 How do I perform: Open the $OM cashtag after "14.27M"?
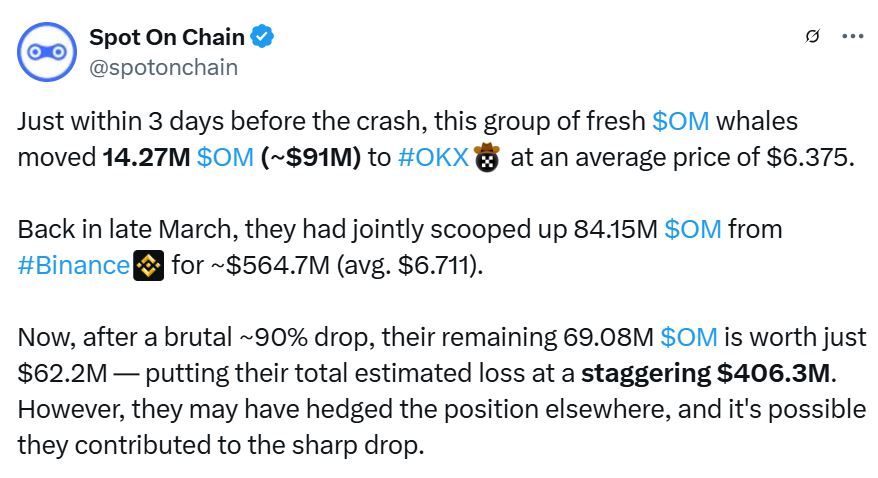tap(225, 159)
